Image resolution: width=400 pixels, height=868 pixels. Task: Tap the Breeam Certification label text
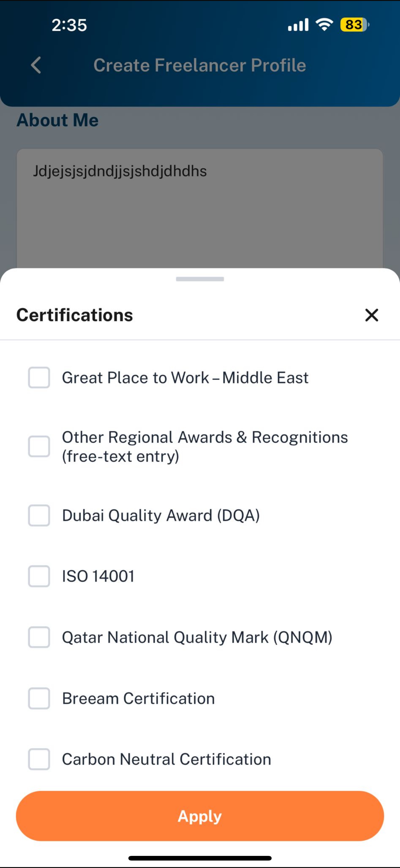click(x=138, y=698)
